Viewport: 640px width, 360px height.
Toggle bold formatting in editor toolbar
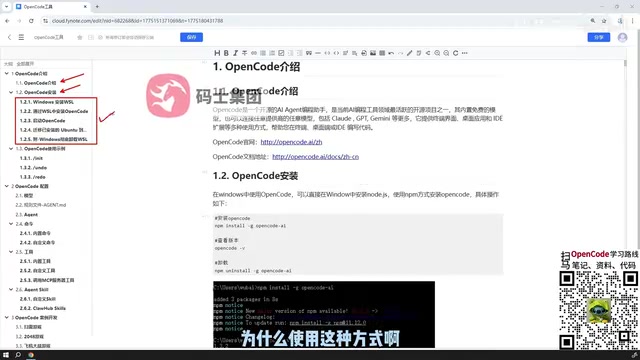coord(226,53)
